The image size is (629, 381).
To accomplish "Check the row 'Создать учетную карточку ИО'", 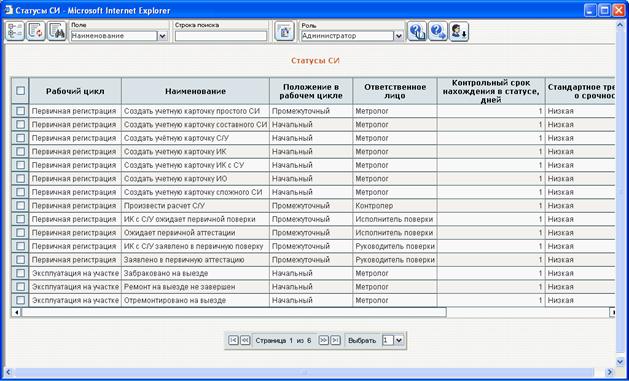I will click(20, 178).
